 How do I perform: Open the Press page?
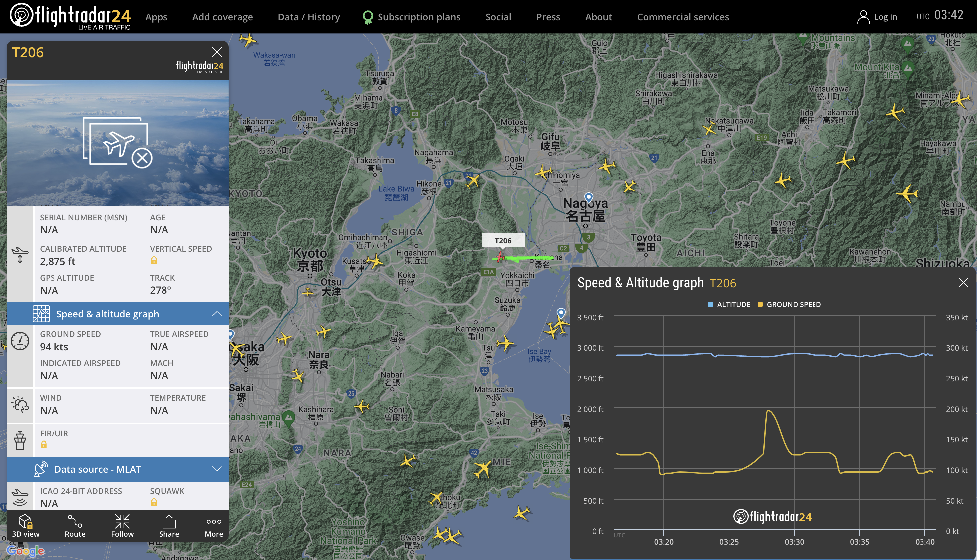point(548,17)
